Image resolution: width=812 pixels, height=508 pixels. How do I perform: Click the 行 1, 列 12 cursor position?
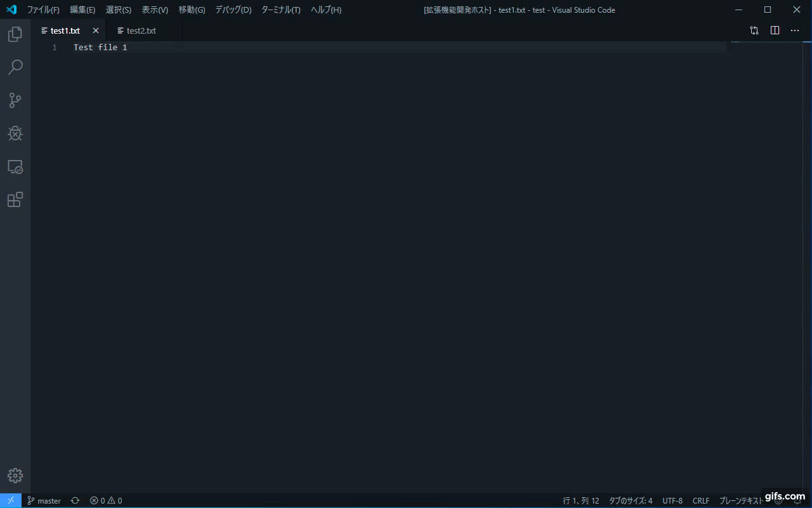[x=581, y=500]
